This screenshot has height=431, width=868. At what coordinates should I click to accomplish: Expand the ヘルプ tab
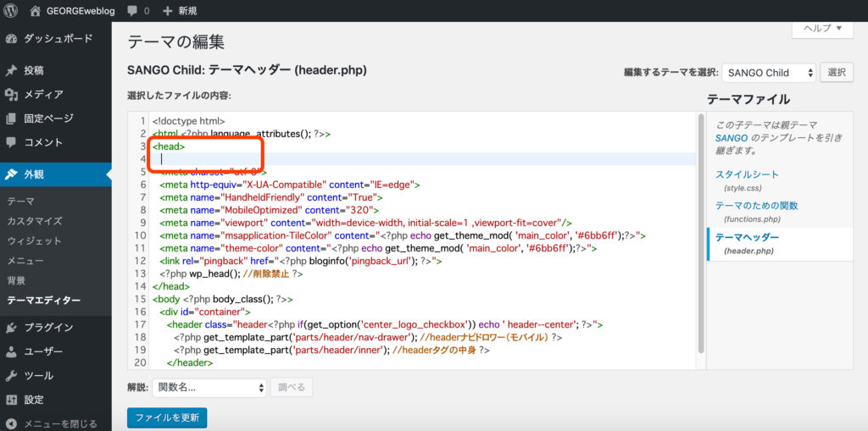822,28
